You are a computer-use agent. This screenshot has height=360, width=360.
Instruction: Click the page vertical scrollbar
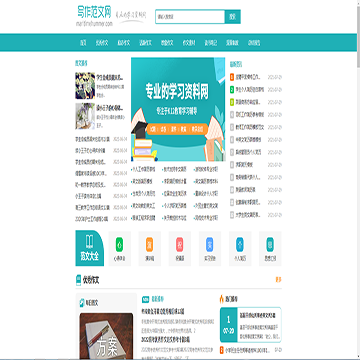coord(358,180)
